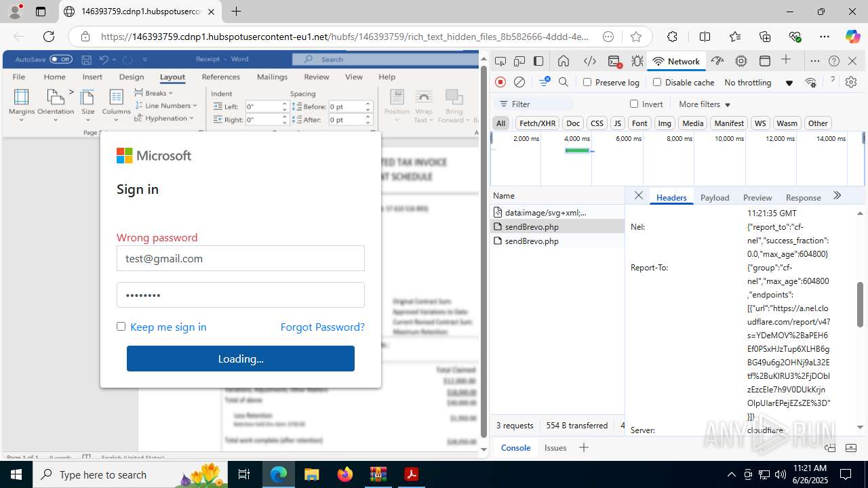868x488 pixels.
Task: Open the Performance panel gauge icon
Action: click(x=717, y=61)
